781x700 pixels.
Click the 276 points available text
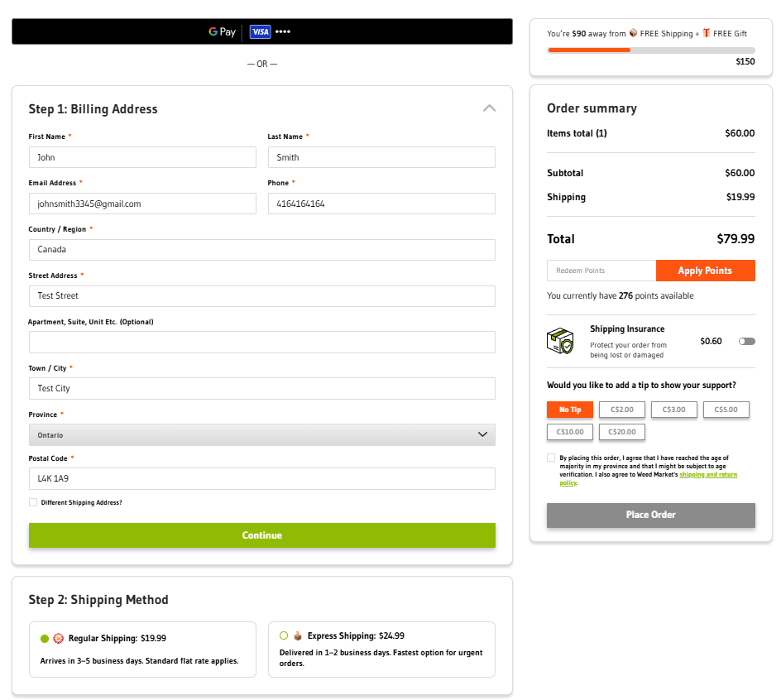(620, 295)
